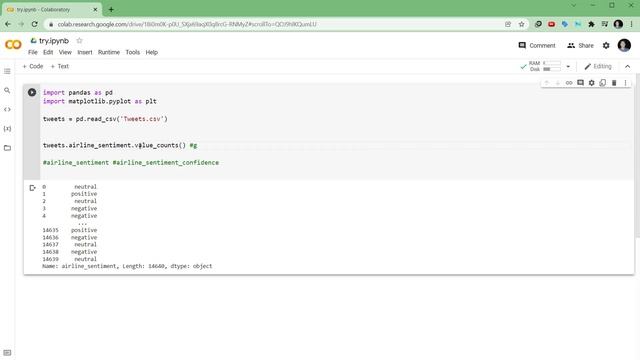Screen dimensions: 640x360
Task: Expand runtime connection dropdown arrow
Action: tap(568, 66)
